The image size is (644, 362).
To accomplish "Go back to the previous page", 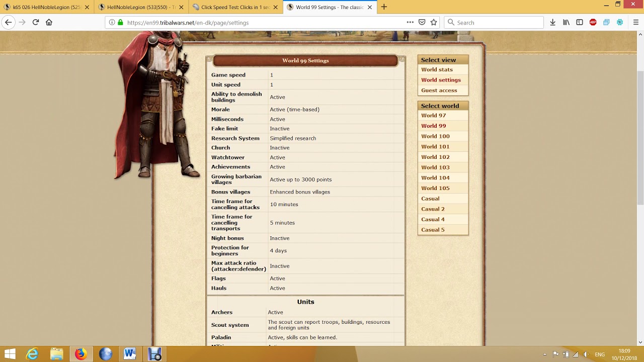I will (8, 22).
